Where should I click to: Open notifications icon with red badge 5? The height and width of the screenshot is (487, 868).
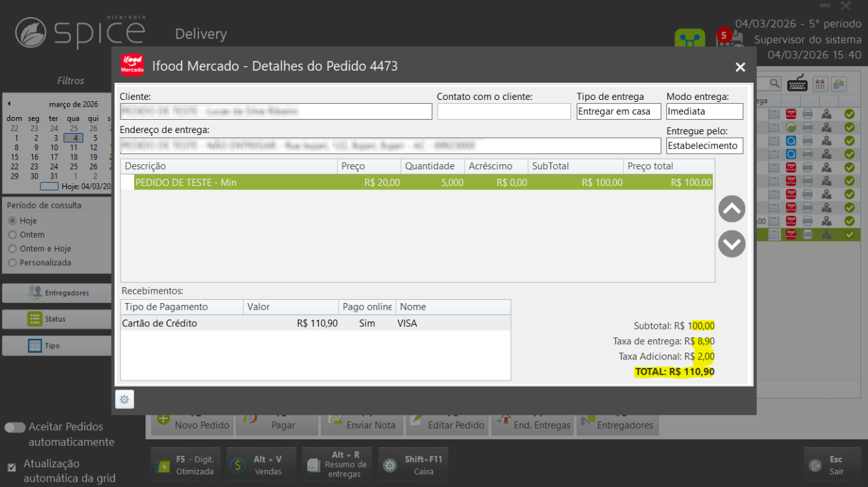tap(729, 38)
